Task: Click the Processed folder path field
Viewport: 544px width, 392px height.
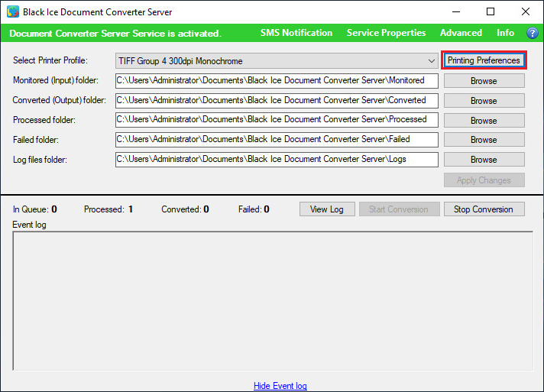Action: (x=277, y=120)
